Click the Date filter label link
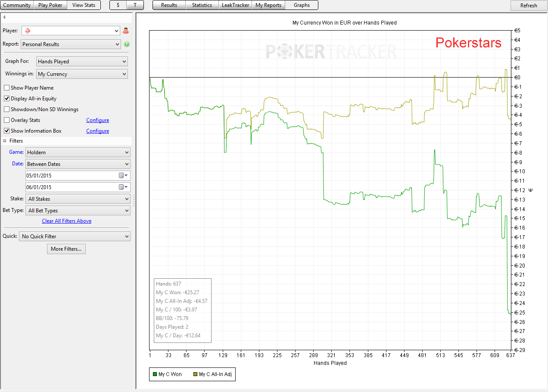This screenshot has width=548, height=392. coord(18,164)
